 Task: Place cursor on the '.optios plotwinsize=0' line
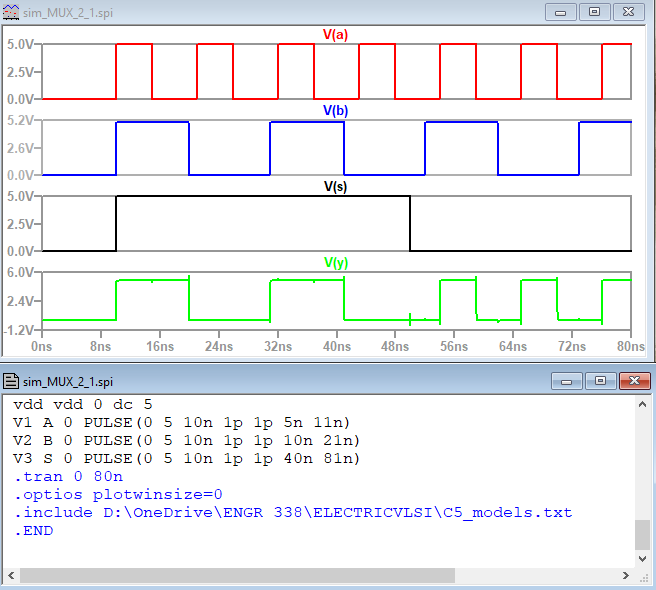pos(118,495)
